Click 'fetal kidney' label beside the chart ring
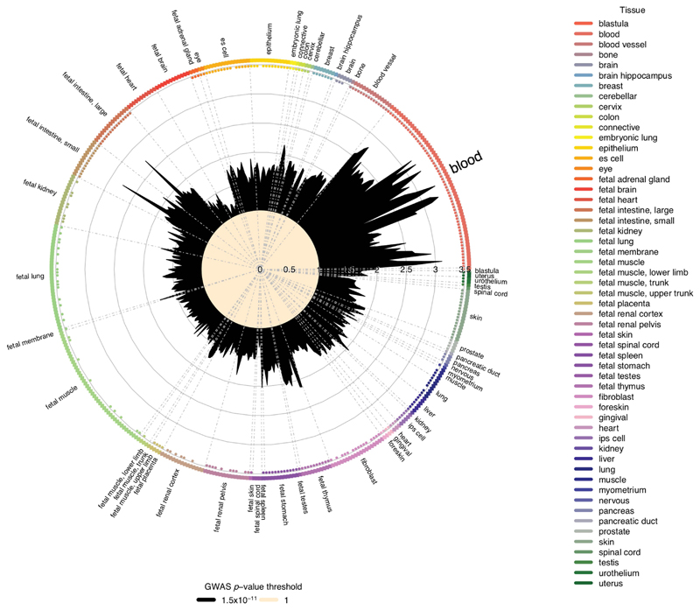Image resolution: width=700 pixels, height=610 pixels. 40,187
